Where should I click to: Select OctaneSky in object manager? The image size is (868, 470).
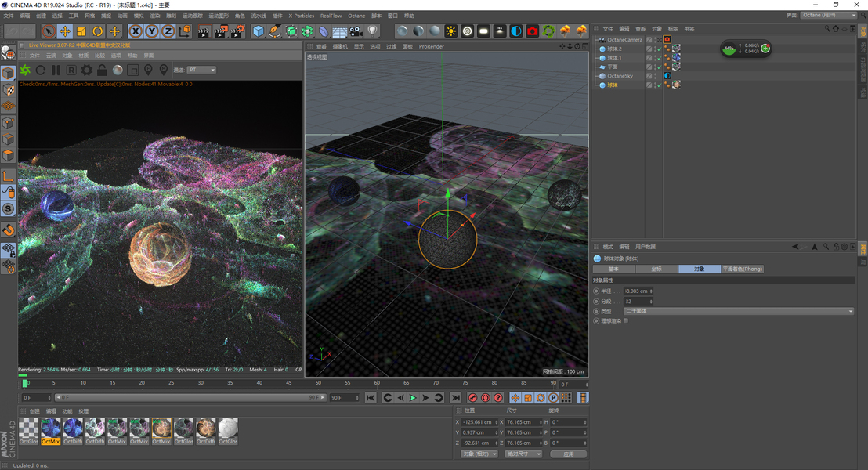coord(620,76)
